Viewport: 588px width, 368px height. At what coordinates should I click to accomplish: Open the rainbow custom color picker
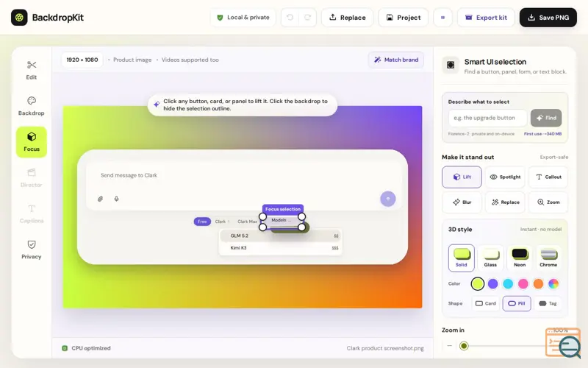click(x=553, y=284)
